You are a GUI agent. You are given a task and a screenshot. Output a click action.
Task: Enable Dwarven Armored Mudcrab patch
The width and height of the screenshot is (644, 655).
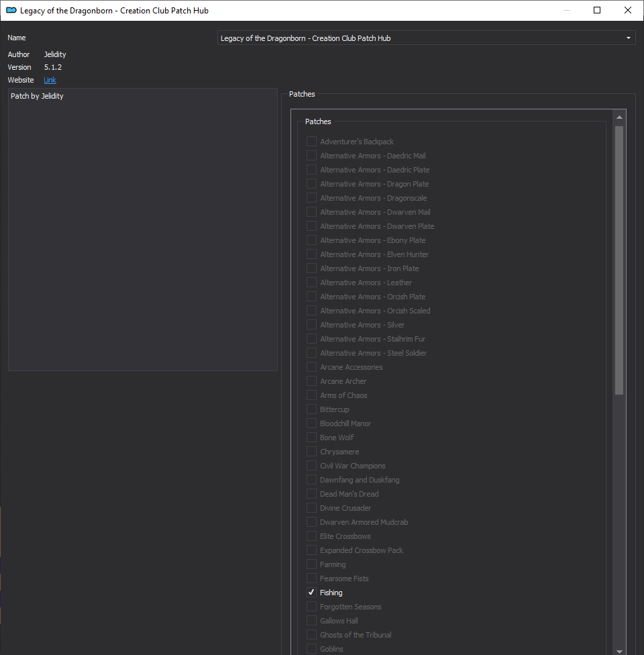pyautogui.click(x=311, y=522)
